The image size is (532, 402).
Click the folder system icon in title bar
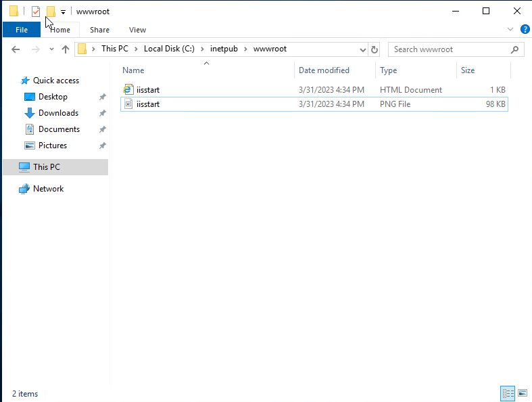(x=14, y=12)
